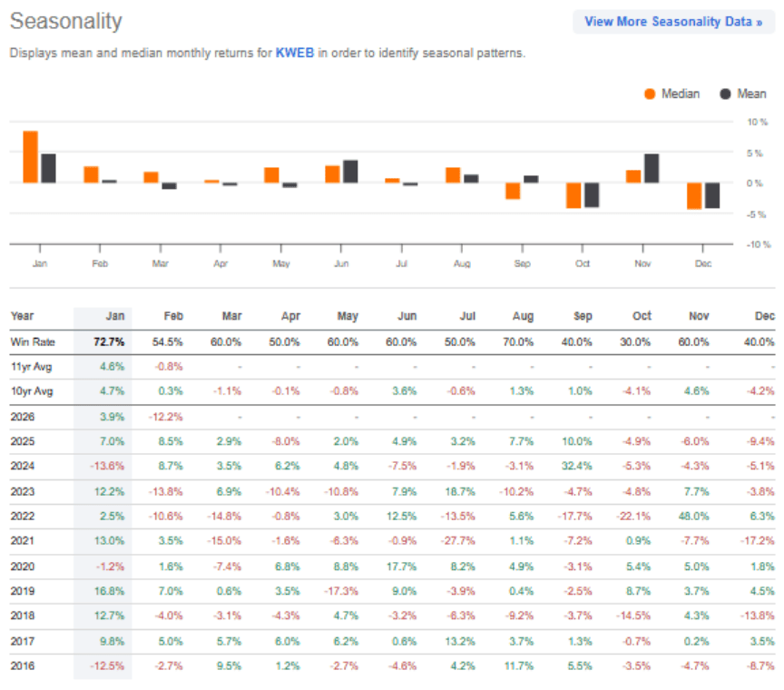784x690 pixels.
Task: Select the dark November mean bar
Action: pyautogui.click(x=652, y=168)
